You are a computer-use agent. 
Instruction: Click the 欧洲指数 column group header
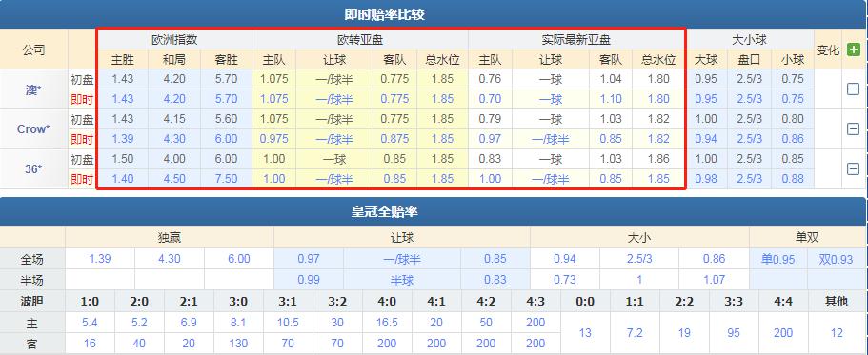pyautogui.click(x=174, y=40)
